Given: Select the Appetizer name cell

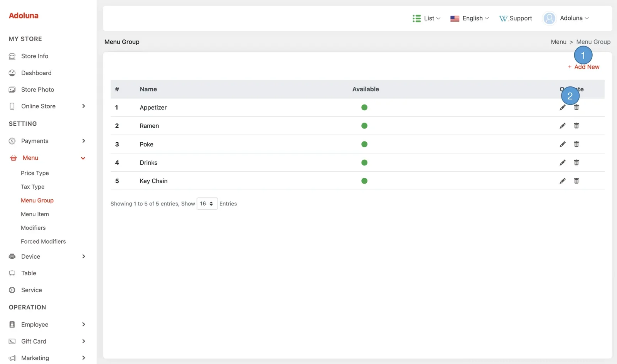Looking at the screenshot, I should click(x=153, y=108).
